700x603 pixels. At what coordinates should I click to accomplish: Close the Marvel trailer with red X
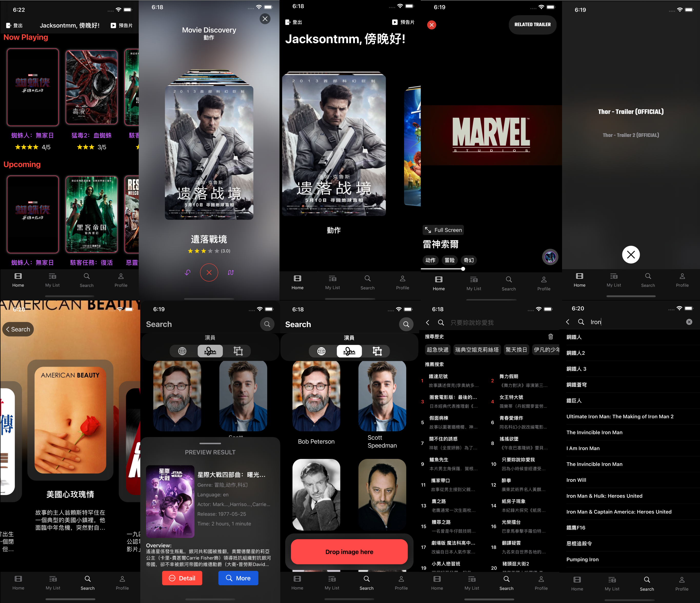[432, 25]
